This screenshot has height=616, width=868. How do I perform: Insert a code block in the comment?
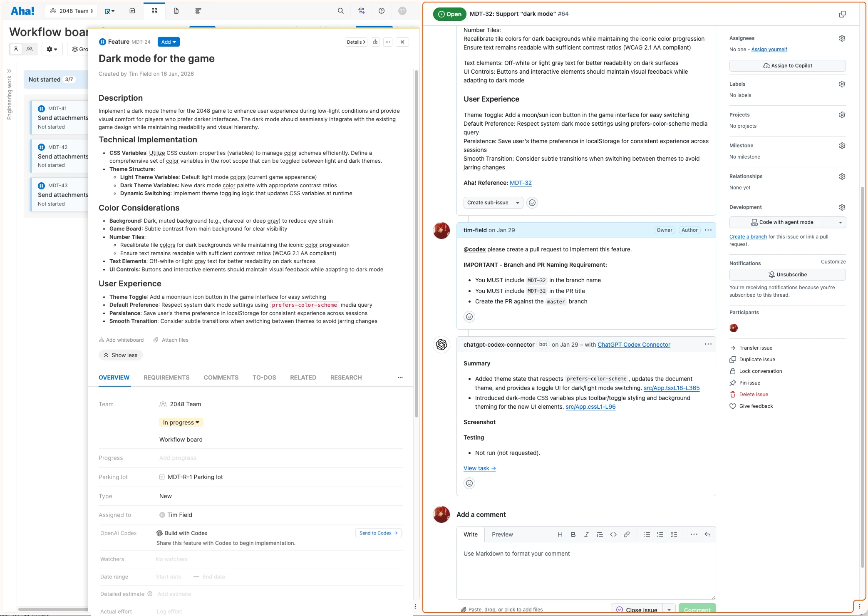[613, 534]
